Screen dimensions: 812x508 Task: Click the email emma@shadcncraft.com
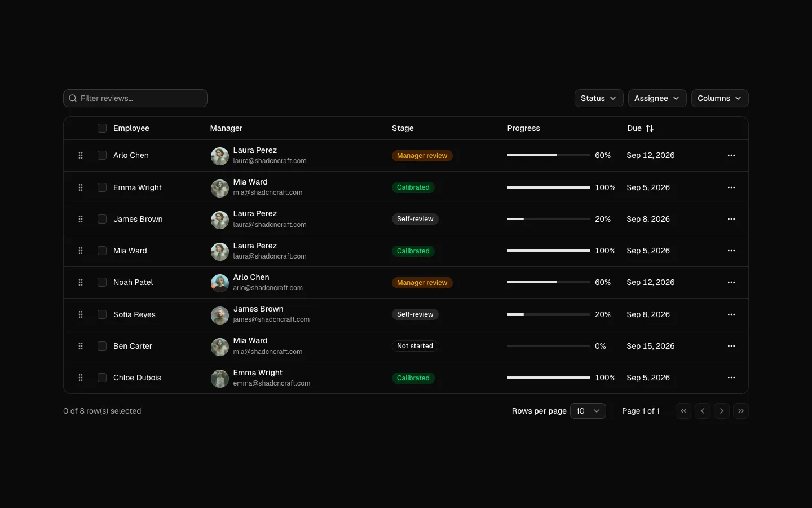pos(272,383)
